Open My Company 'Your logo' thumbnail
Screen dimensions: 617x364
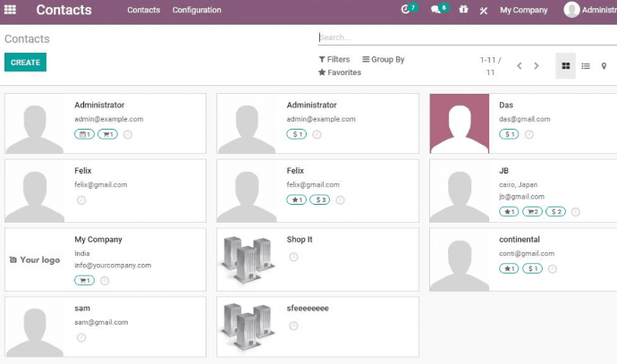pyautogui.click(x=35, y=259)
